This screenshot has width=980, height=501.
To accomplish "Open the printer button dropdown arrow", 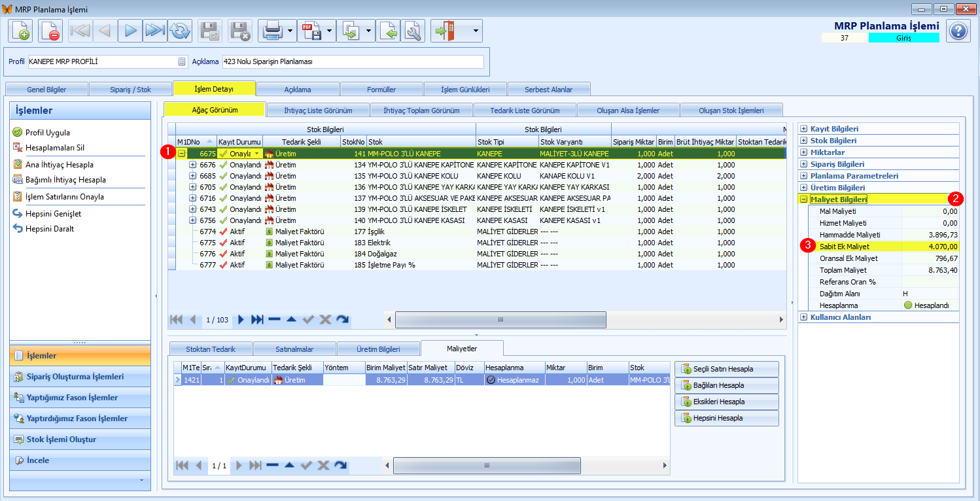I will click(290, 31).
